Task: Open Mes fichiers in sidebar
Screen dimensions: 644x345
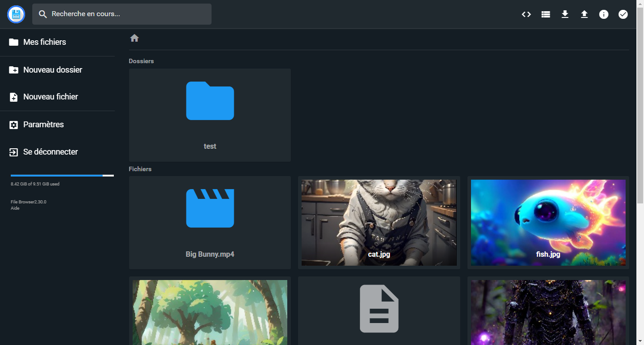Action: pos(44,42)
